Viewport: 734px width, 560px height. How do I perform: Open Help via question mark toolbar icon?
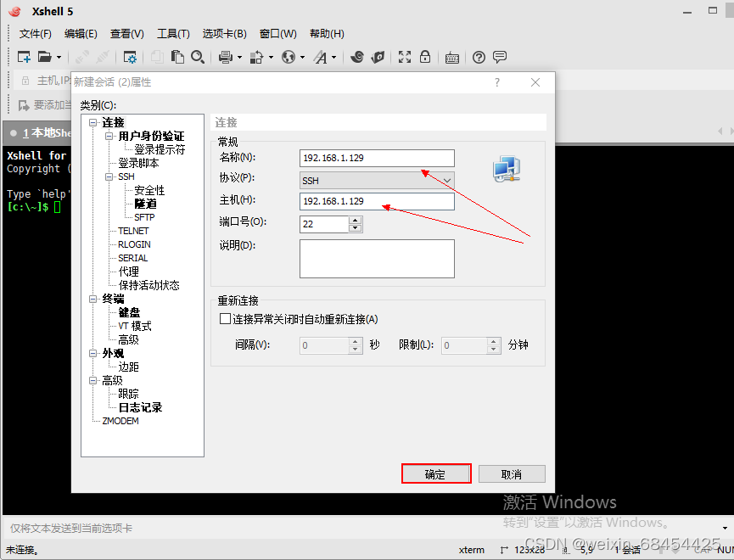479,57
